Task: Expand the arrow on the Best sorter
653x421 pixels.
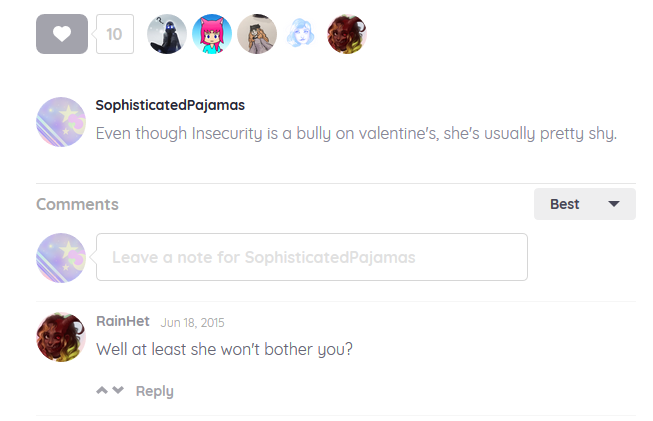Action: click(x=615, y=204)
